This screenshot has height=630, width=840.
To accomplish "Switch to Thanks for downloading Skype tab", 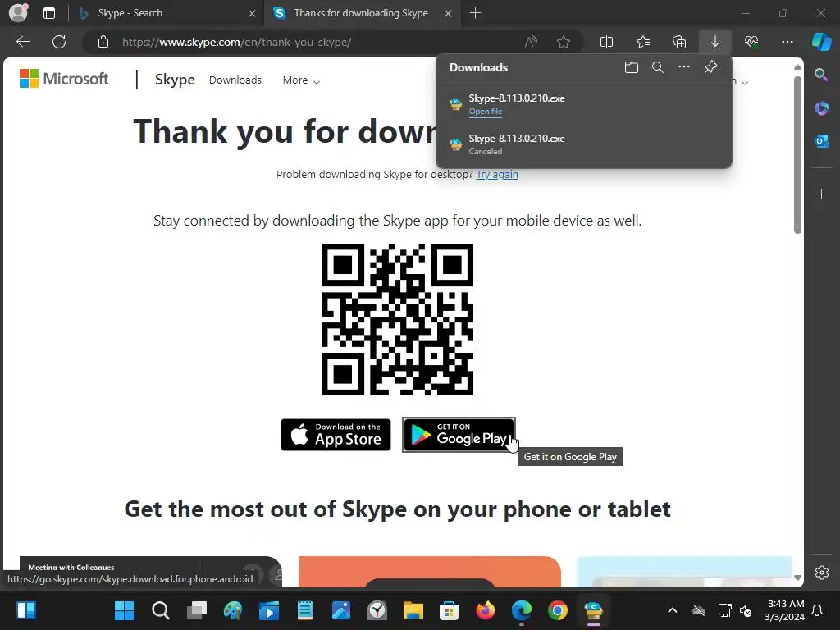I will click(x=361, y=13).
